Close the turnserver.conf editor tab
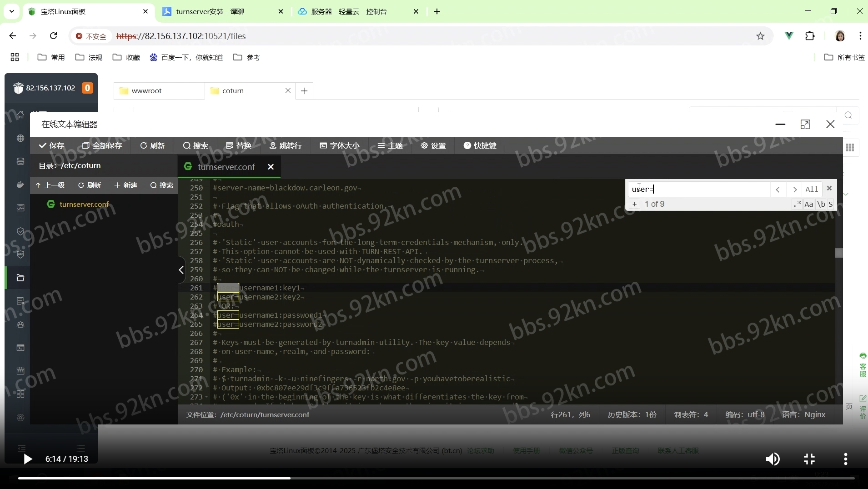Viewport: 868px width, 489px height. tap(271, 167)
